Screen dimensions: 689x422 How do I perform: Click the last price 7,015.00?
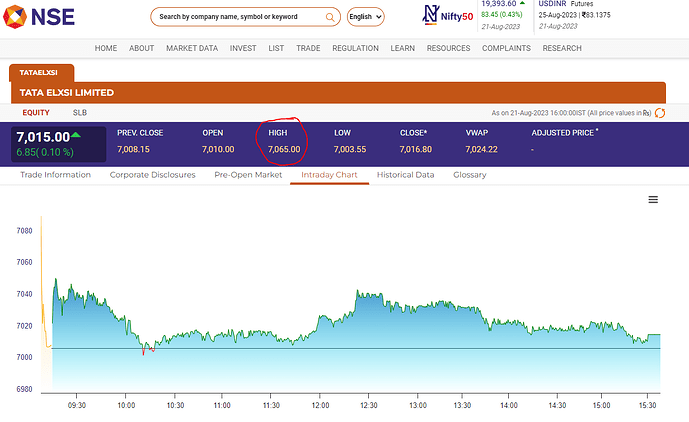43,137
